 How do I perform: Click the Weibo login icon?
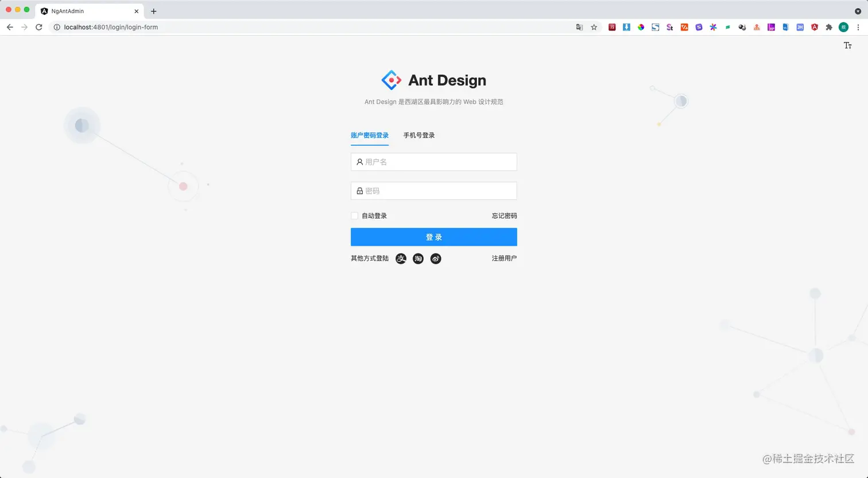pyautogui.click(x=436, y=259)
